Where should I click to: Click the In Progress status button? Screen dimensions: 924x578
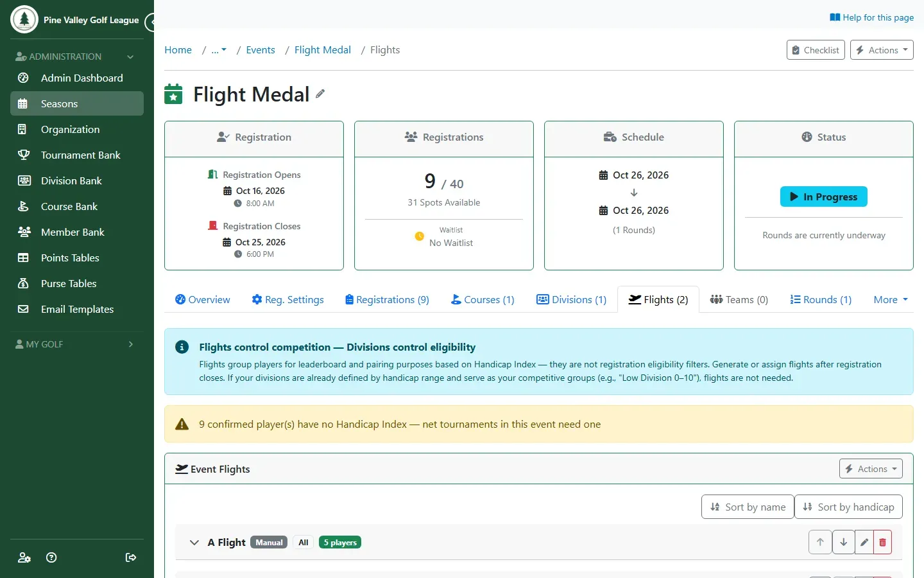pos(824,197)
